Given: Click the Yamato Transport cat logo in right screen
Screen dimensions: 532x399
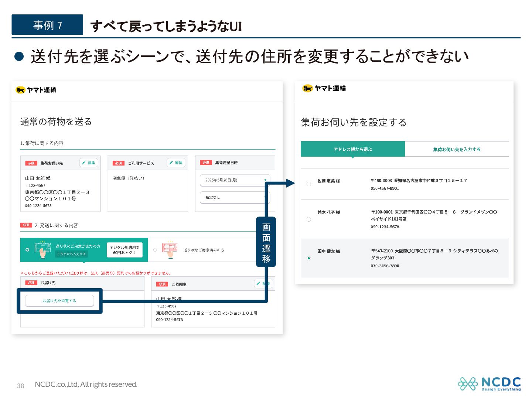Looking at the screenshot, I should click(x=307, y=88).
